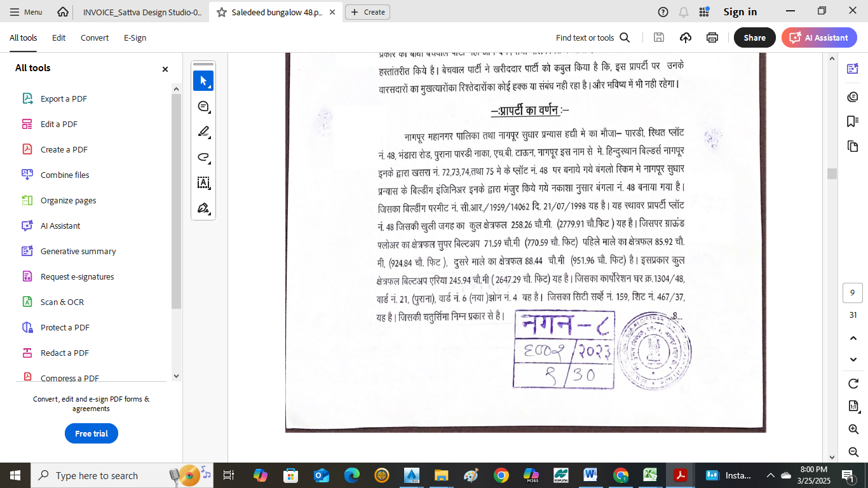The width and height of the screenshot is (868, 488).
Task: Open Export a PDF tool
Action: (64, 98)
